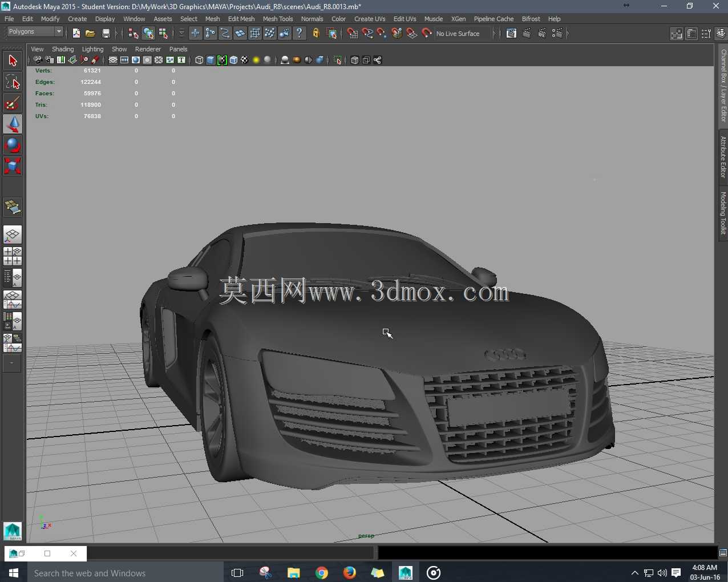Open the File menu
Image resolution: width=728 pixels, height=582 pixels.
pos(9,19)
